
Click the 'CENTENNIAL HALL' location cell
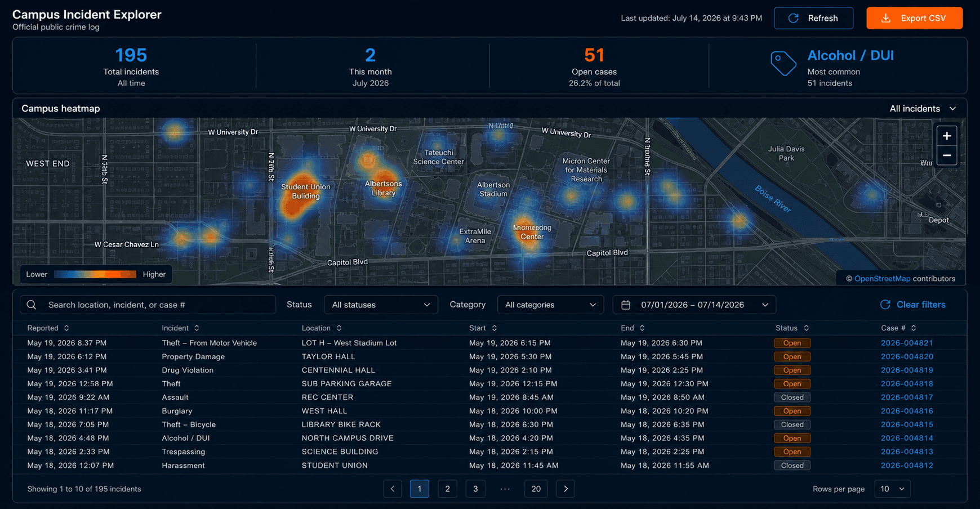click(x=338, y=370)
